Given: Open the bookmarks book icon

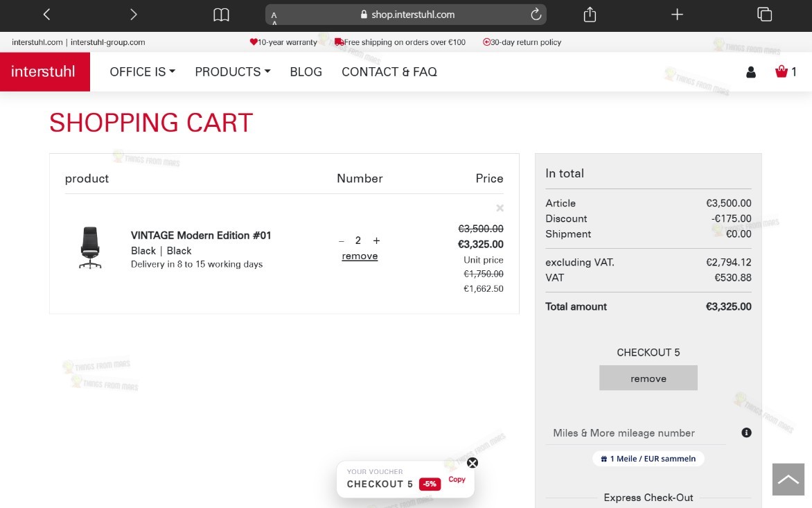Looking at the screenshot, I should (x=221, y=15).
